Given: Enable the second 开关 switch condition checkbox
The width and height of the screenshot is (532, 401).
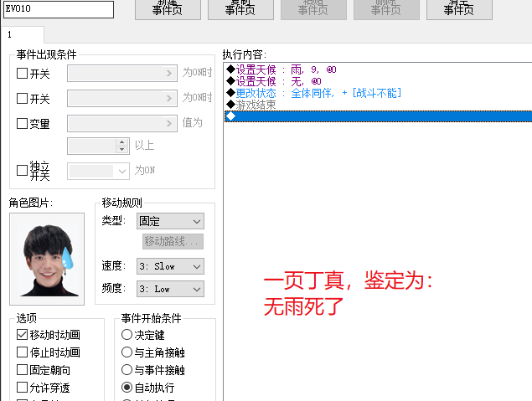Looking at the screenshot, I should (22, 98).
